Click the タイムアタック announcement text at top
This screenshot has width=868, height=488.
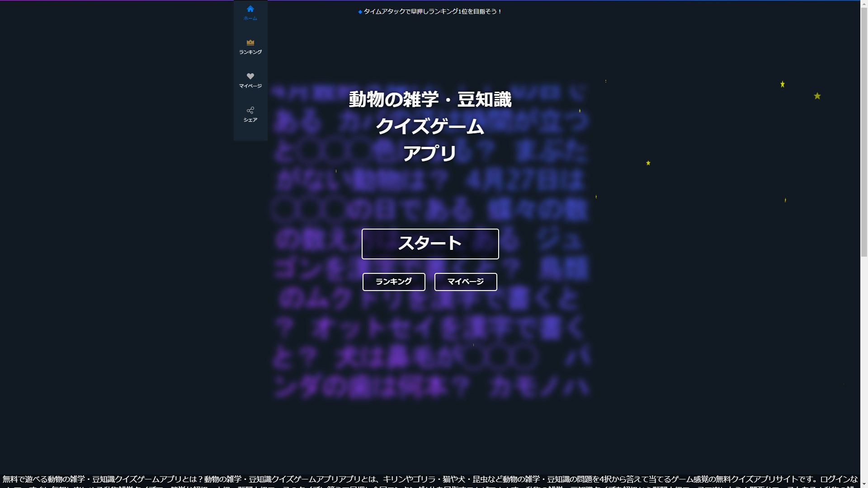pos(433,12)
